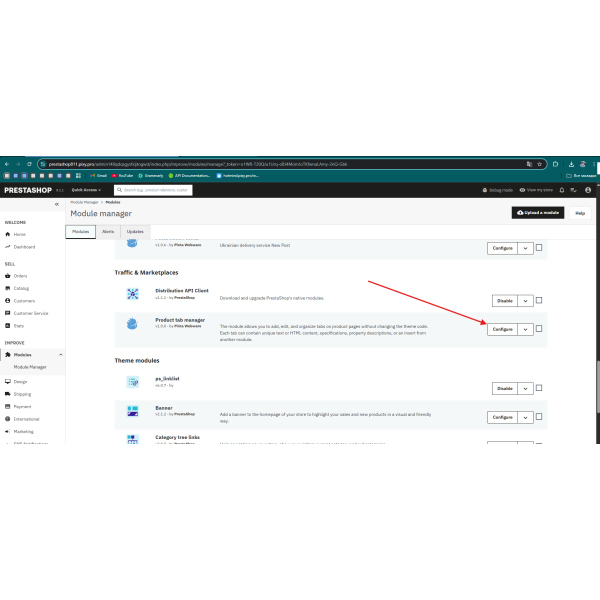Collapse the sidebar with double-chevron icon
The height and width of the screenshot is (600, 600).
click(57, 204)
